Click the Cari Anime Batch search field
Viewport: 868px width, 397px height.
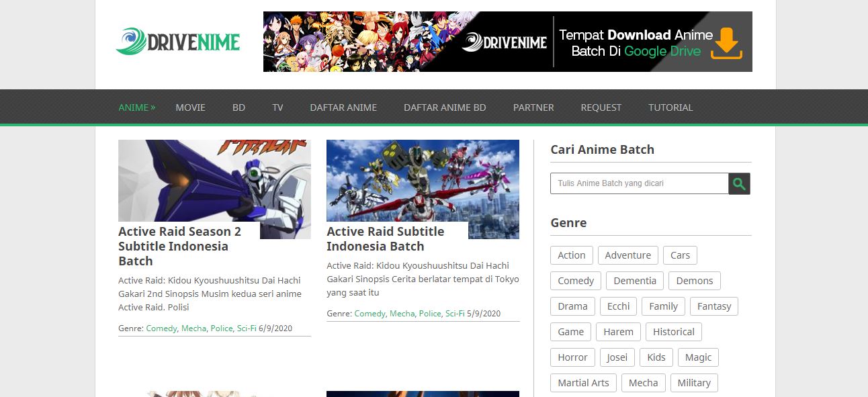click(x=638, y=183)
